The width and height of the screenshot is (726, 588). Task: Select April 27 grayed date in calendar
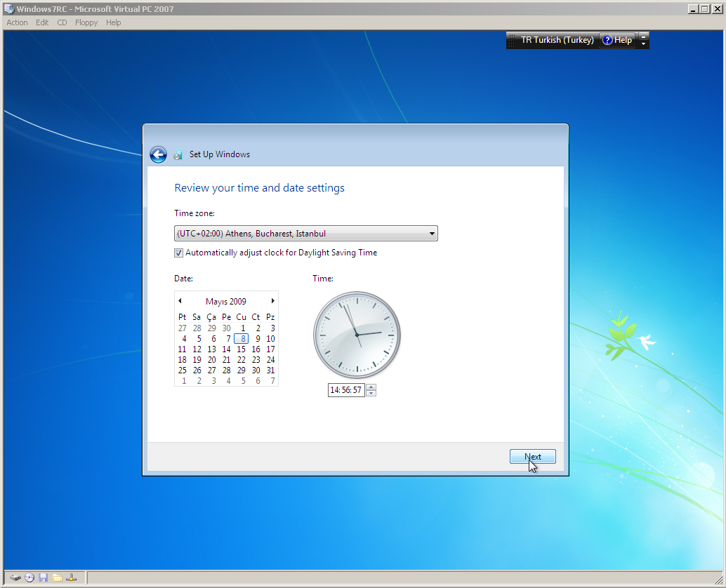tap(183, 328)
